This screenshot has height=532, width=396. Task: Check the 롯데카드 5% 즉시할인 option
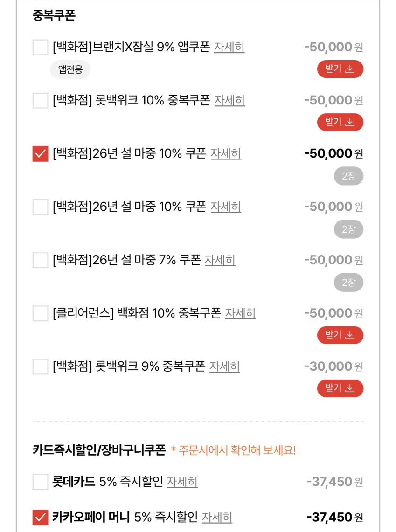click(x=41, y=482)
